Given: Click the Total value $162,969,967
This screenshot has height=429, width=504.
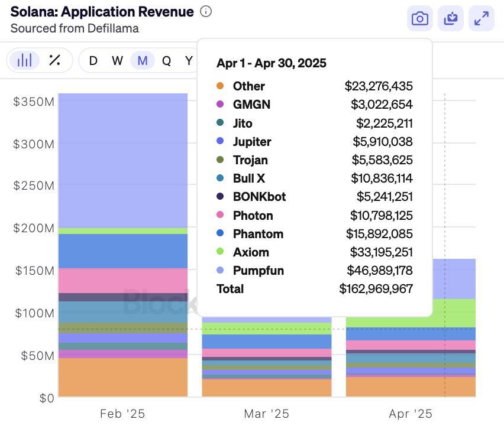Looking at the screenshot, I should (376, 289).
